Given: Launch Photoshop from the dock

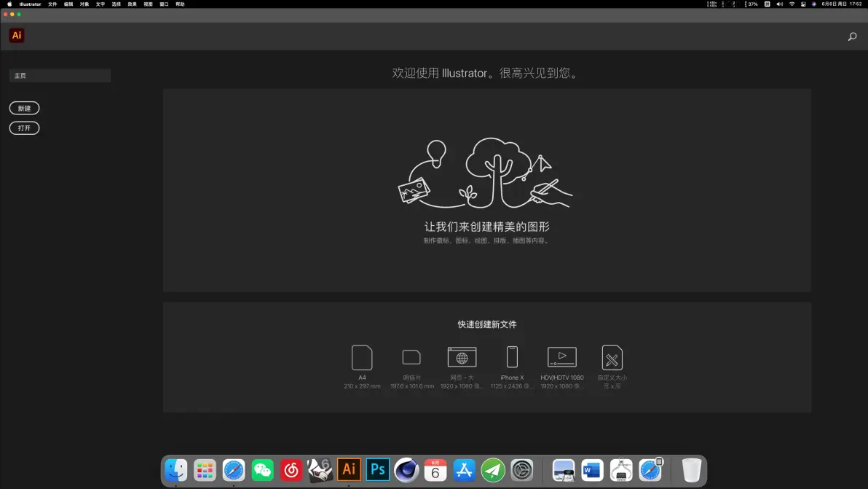Looking at the screenshot, I should tap(377, 470).
